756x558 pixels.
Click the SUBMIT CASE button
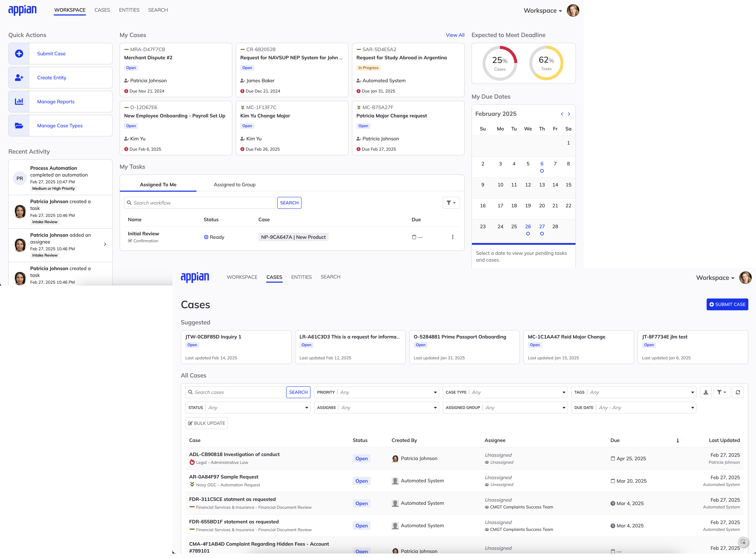pyautogui.click(x=727, y=304)
